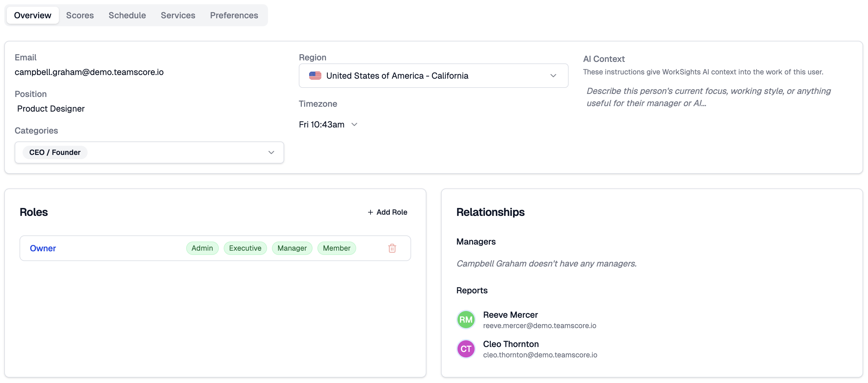Click the plus icon beside Add Role
This screenshot has height=383, width=868.
[370, 212]
